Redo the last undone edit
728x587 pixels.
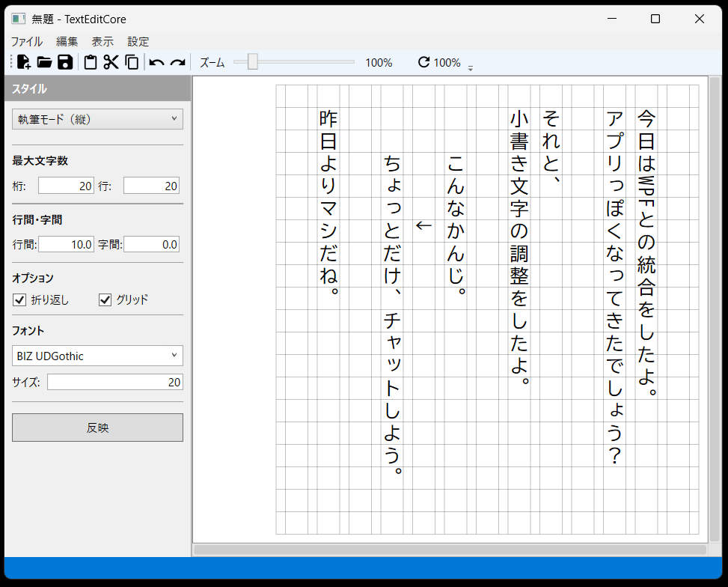(177, 63)
